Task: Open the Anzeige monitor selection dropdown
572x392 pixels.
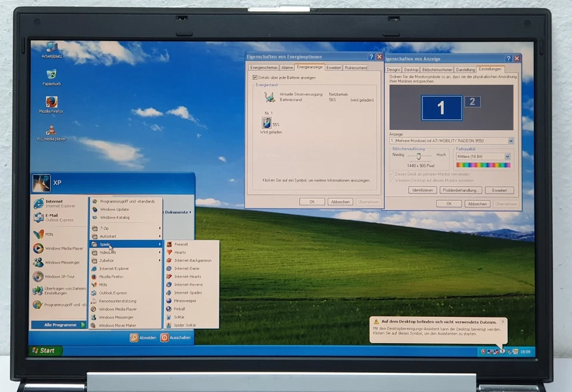Action: pos(509,141)
